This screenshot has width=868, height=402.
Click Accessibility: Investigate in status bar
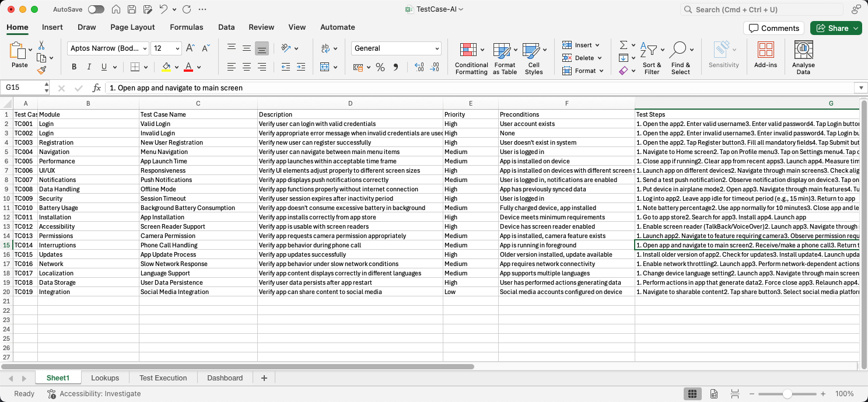click(93, 394)
